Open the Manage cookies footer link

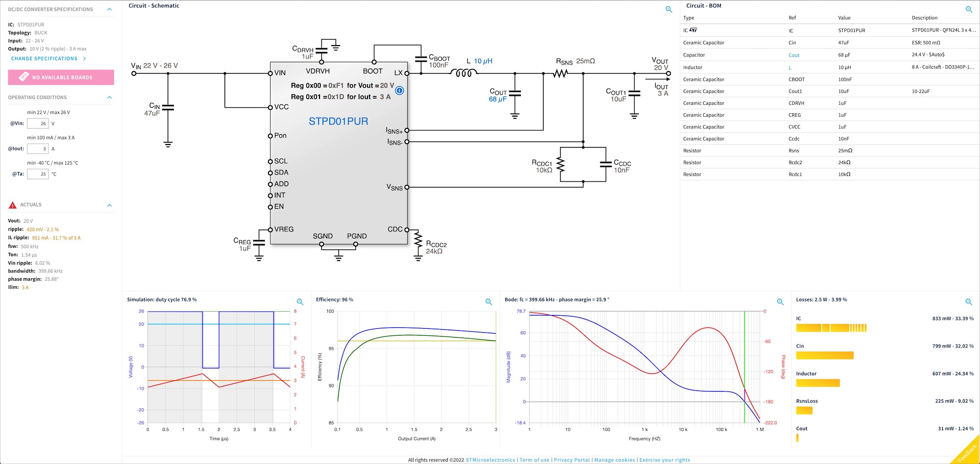614,460
